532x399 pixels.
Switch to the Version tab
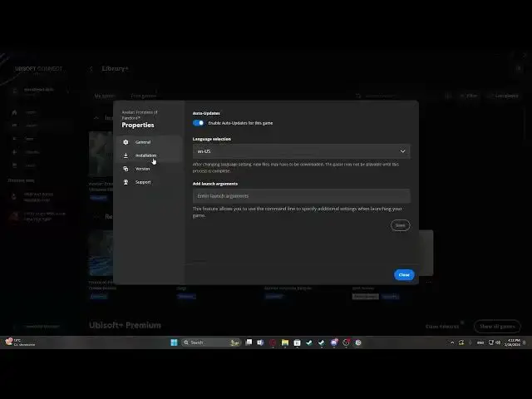pyautogui.click(x=150, y=169)
